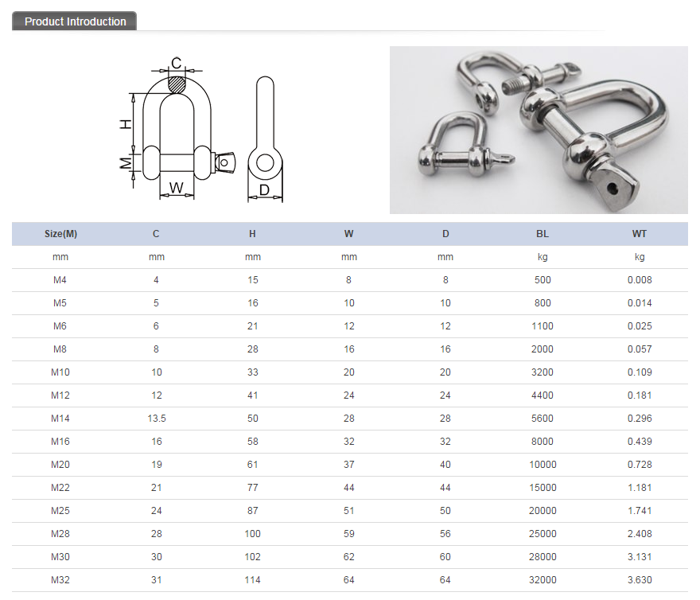Click the 0.728 weight in the M20 row
Viewport: 700px width, 600px height.
[640, 465]
